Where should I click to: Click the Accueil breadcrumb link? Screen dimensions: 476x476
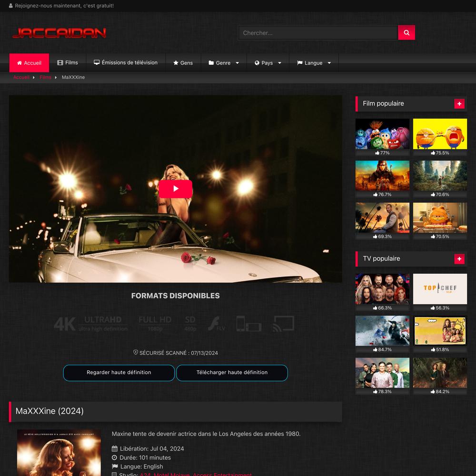[x=21, y=77]
